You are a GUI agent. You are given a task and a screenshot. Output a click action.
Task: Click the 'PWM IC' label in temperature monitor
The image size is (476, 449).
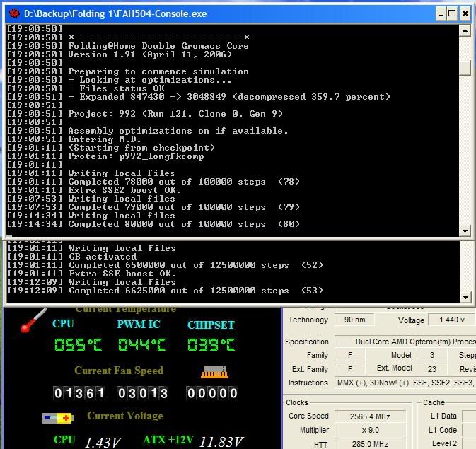139,325
